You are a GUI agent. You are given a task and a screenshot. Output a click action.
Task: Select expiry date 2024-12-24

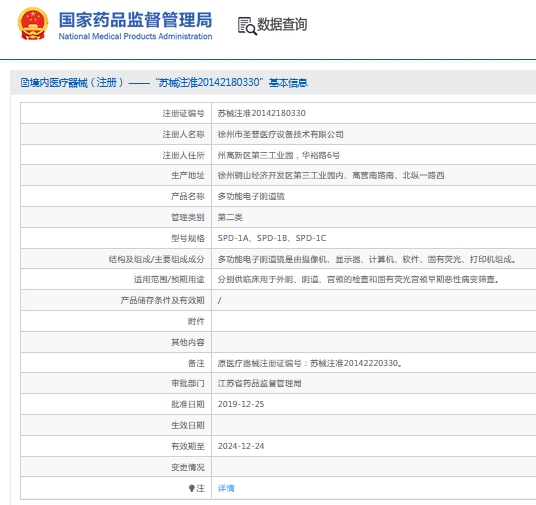(241, 446)
